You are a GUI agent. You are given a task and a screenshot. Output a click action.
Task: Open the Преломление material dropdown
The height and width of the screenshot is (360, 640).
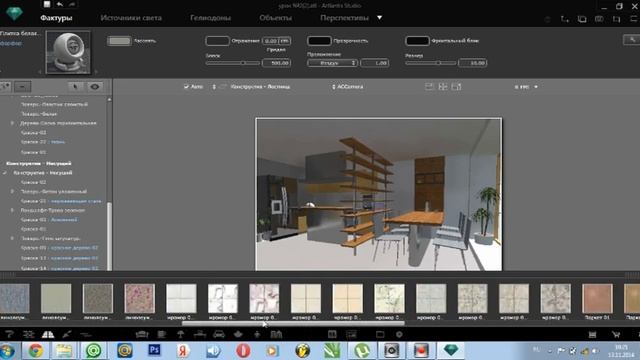(333, 63)
